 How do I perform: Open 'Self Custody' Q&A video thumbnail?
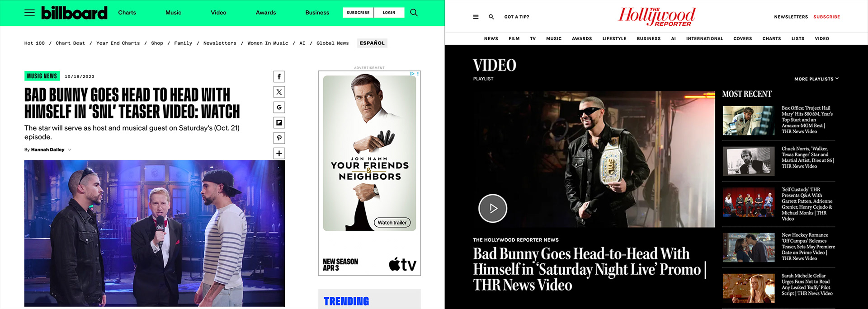tap(749, 202)
